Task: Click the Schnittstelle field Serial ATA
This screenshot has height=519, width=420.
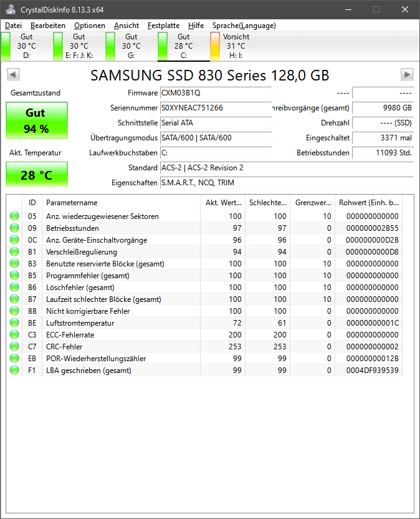Action: (x=216, y=123)
